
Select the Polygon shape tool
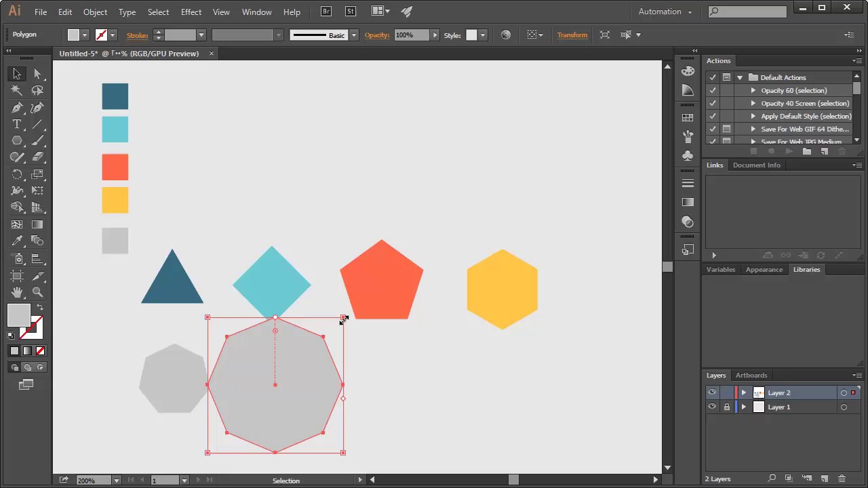point(17,140)
